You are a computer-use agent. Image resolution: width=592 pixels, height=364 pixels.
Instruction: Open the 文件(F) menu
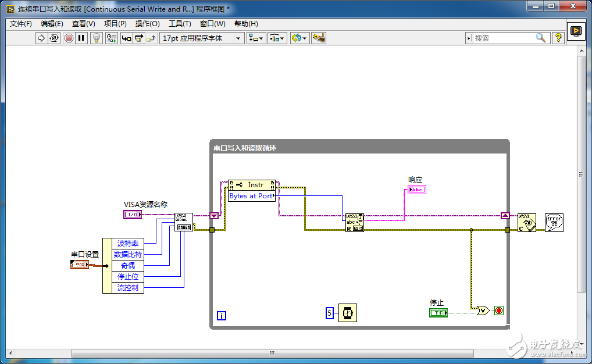pyautogui.click(x=21, y=24)
